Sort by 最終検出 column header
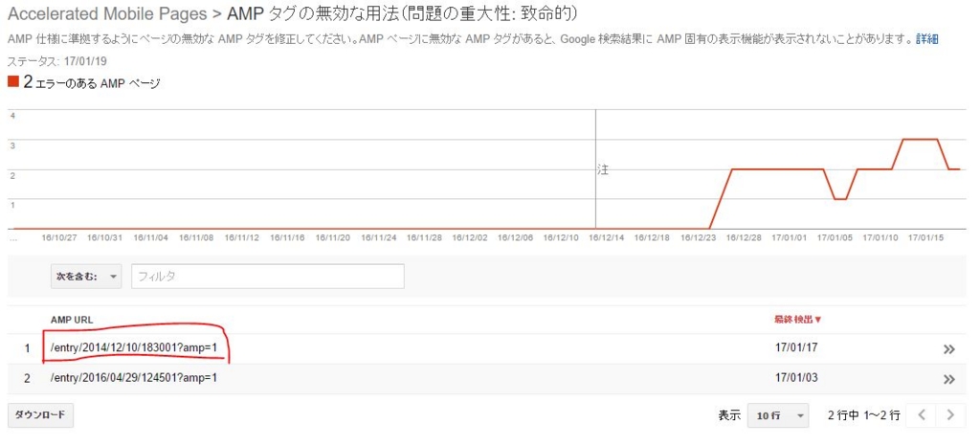The height and width of the screenshot is (446, 980). (x=798, y=320)
